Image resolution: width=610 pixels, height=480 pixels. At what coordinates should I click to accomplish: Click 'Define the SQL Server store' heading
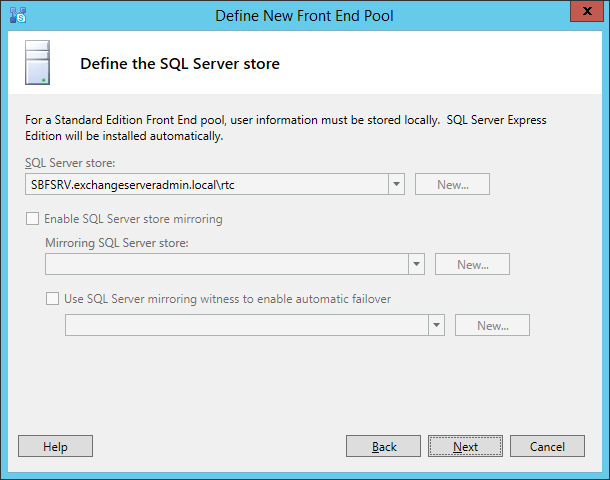click(x=180, y=64)
